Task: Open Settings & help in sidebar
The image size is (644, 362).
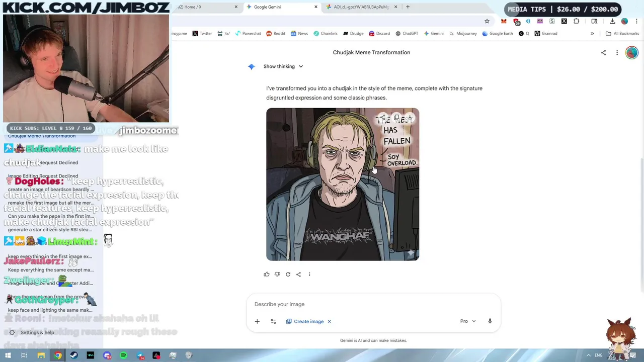Action: pyautogui.click(x=32, y=332)
